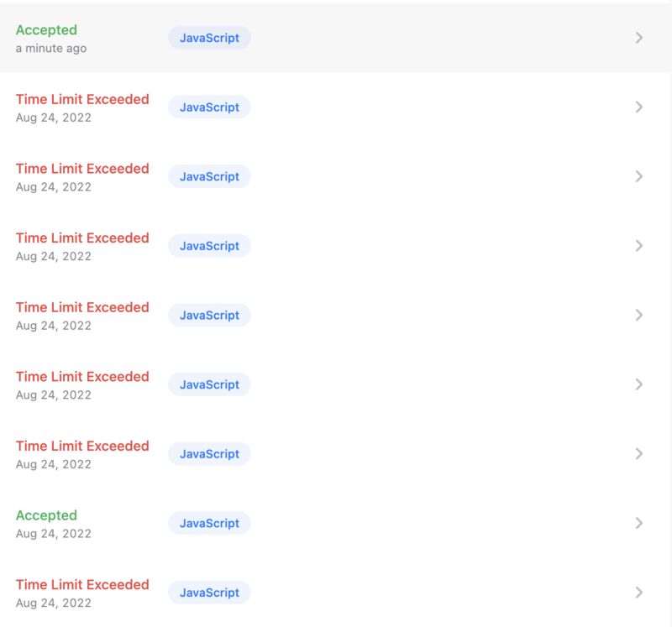672x627 pixels.
Task: Click the JavaScript badge on the second row
Action: coord(209,107)
